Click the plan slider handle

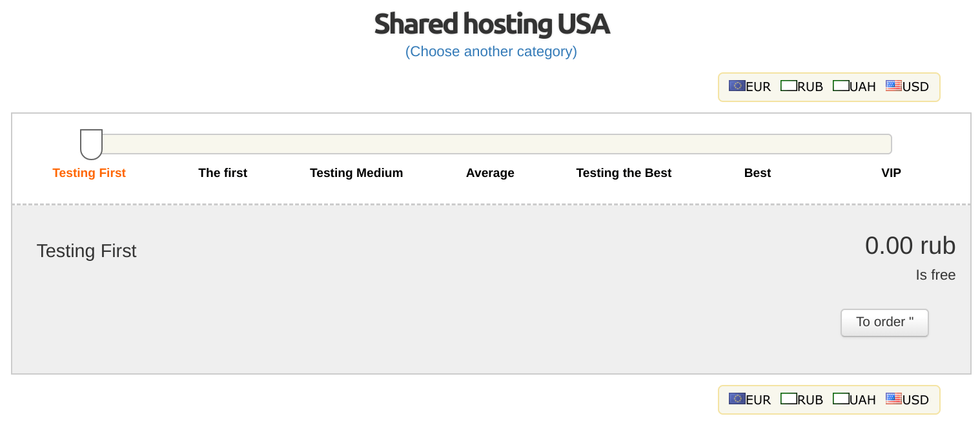tap(91, 144)
